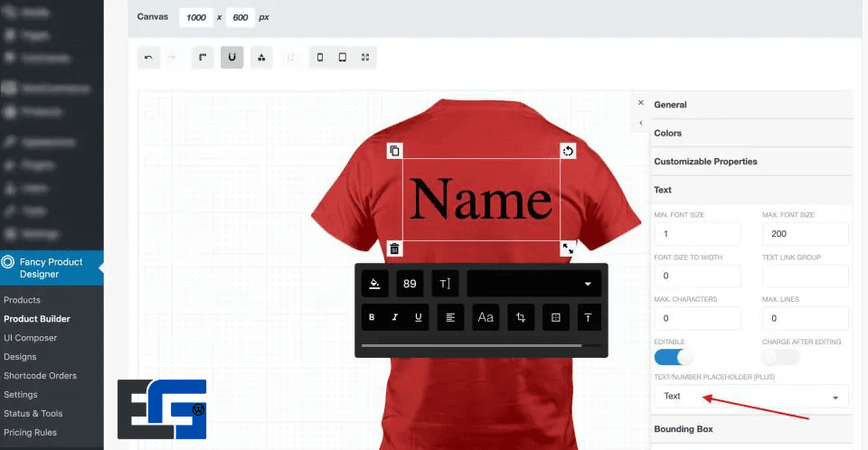Open the font family dropdown in text toolbar
This screenshot has height=450, width=868.
point(533,284)
